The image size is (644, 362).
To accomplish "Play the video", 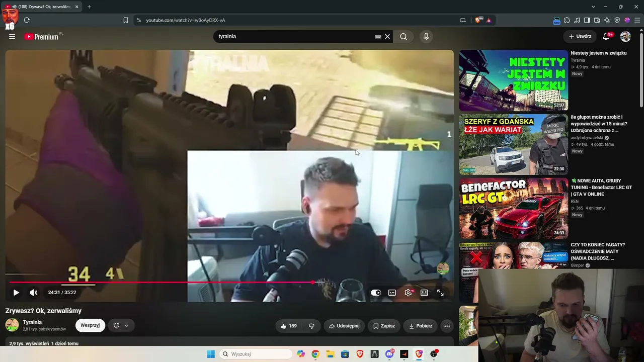I will tap(16, 293).
